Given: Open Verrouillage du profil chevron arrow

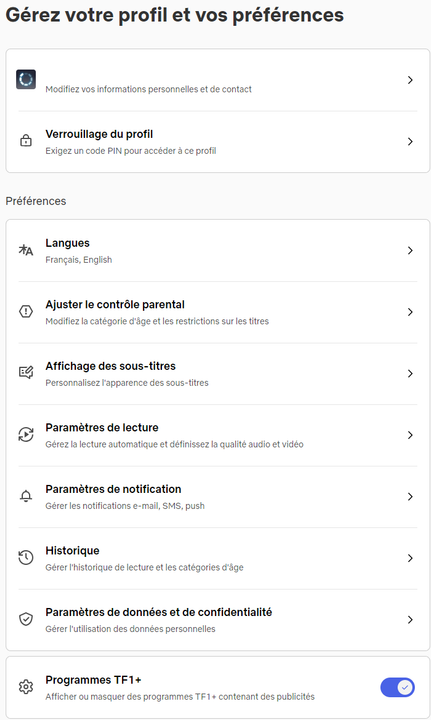Looking at the screenshot, I should point(410,141).
